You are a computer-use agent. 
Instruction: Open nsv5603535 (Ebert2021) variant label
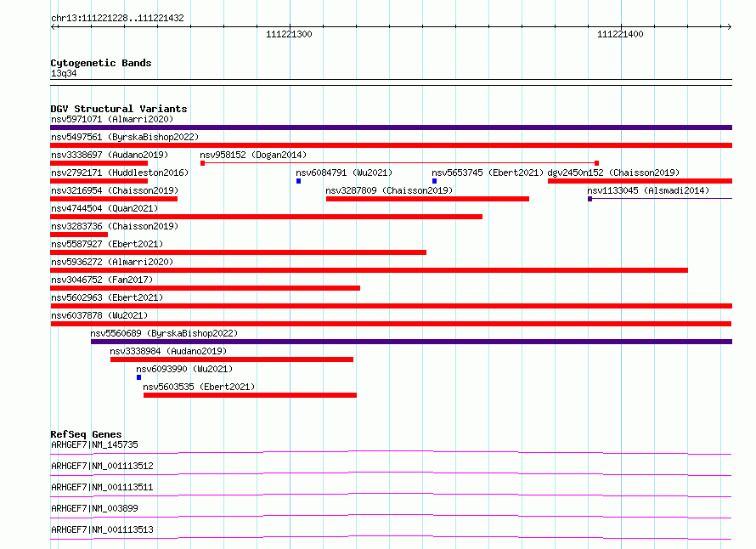click(x=199, y=387)
